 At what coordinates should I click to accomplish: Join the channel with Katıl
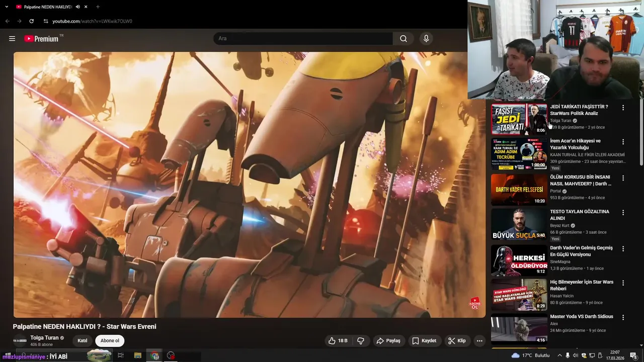(x=83, y=340)
